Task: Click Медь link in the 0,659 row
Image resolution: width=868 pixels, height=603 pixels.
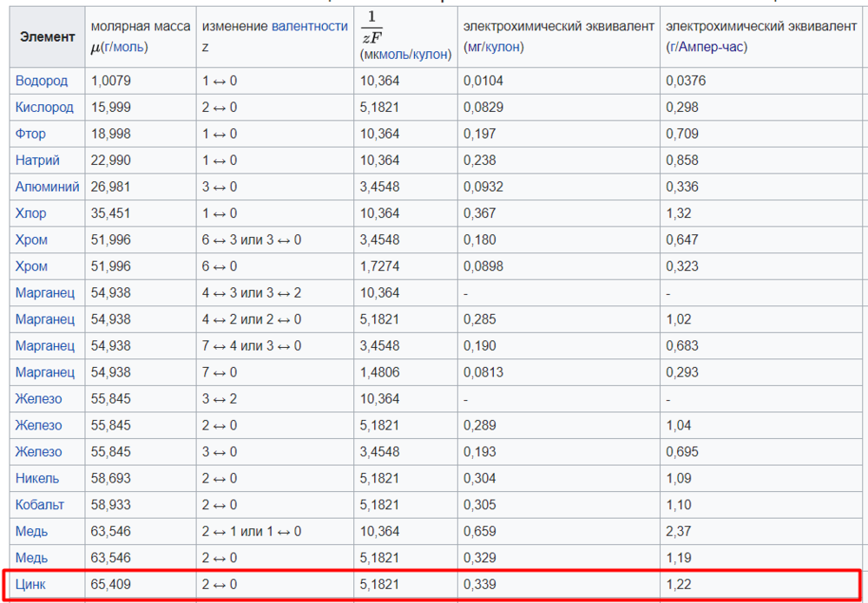Action: (x=31, y=531)
